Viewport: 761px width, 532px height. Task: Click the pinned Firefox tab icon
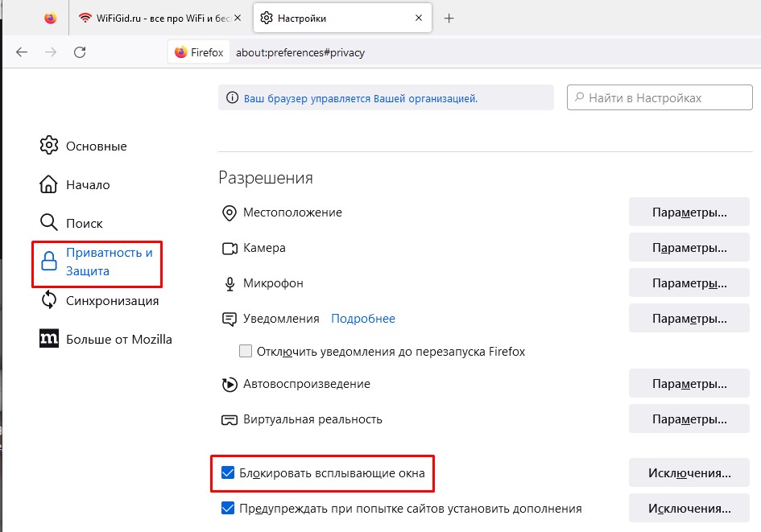[51, 18]
